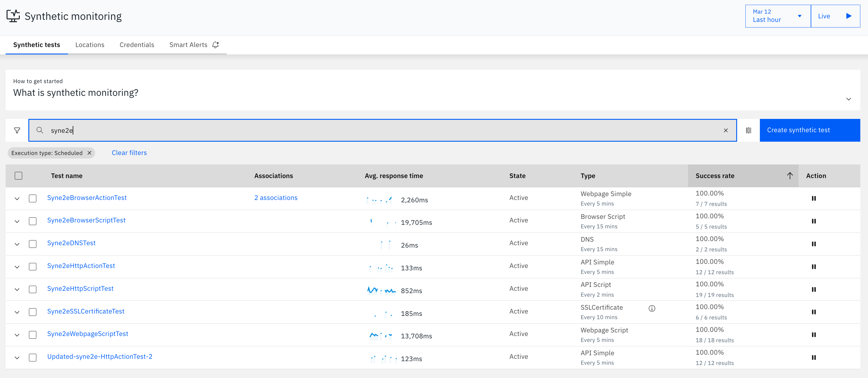Sort by the Associations column header
The height and width of the screenshot is (378, 868).
point(274,176)
